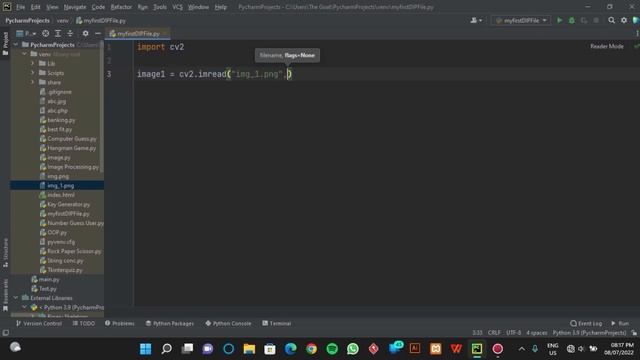Click the venv breadcrumb in navigation bar
The image size is (640, 360).
[62, 20]
